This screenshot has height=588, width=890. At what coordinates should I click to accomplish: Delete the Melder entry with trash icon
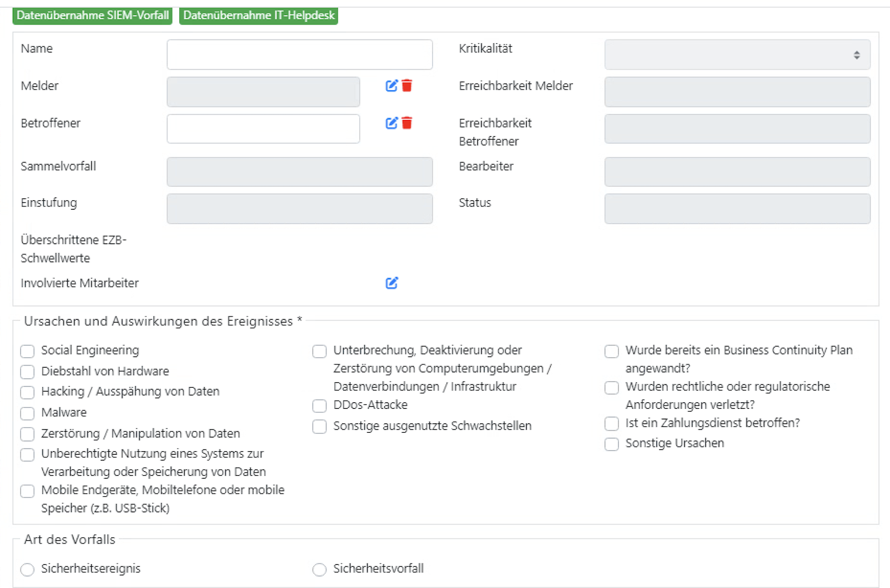pyautogui.click(x=407, y=86)
